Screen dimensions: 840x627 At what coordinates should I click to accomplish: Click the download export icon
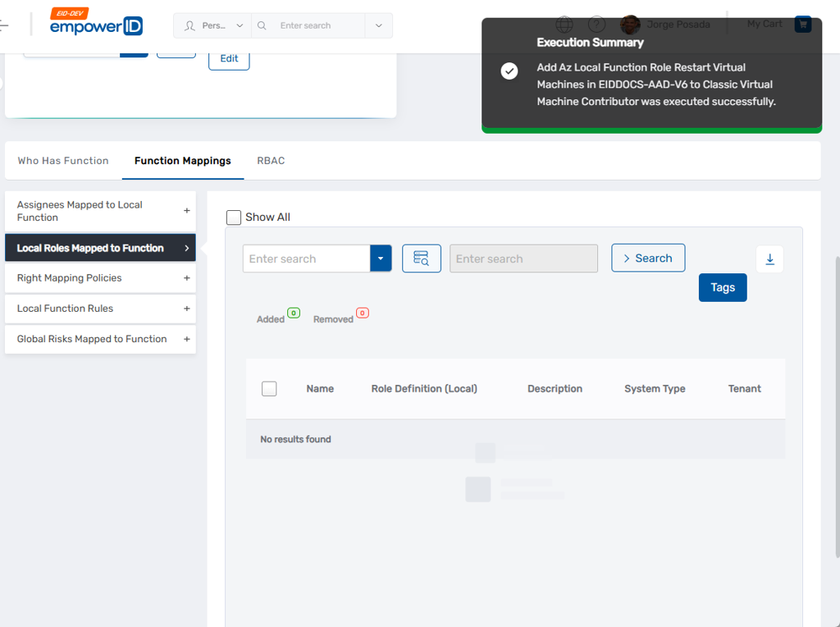point(769,259)
